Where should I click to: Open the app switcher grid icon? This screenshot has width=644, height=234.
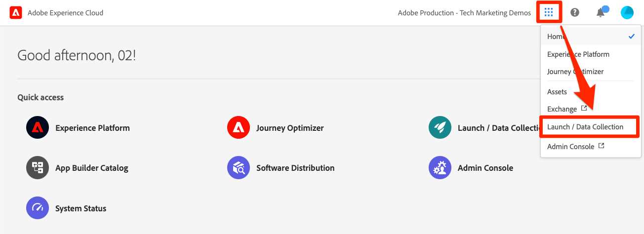(x=549, y=12)
